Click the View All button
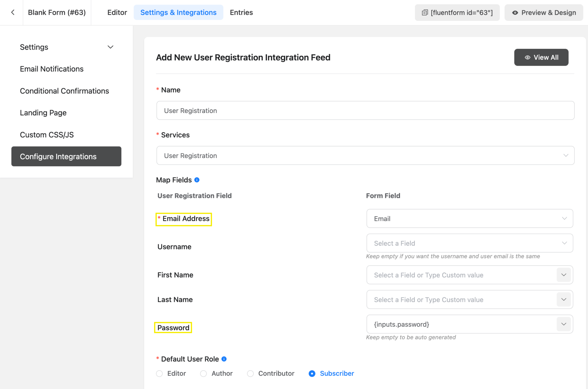Image resolution: width=588 pixels, height=389 pixels. (x=541, y=57)
